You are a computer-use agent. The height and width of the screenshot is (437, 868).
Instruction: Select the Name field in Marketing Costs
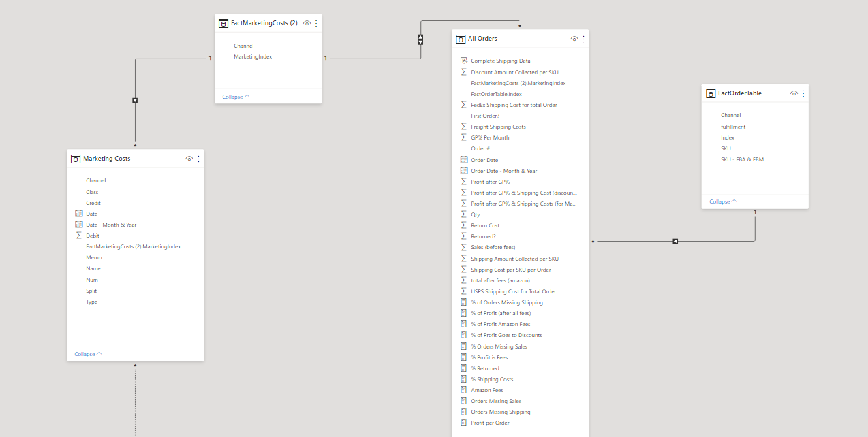point(93,268)
